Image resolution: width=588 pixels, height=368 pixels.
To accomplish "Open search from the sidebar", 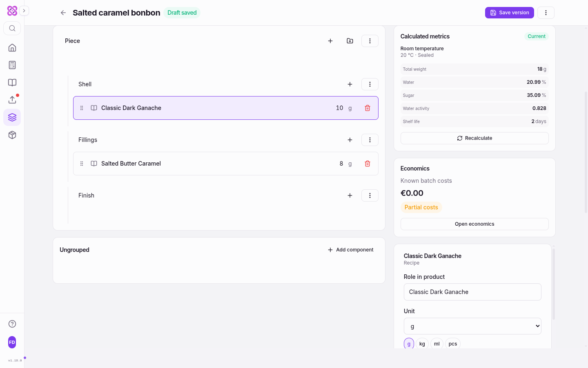I will coord(12,28).
